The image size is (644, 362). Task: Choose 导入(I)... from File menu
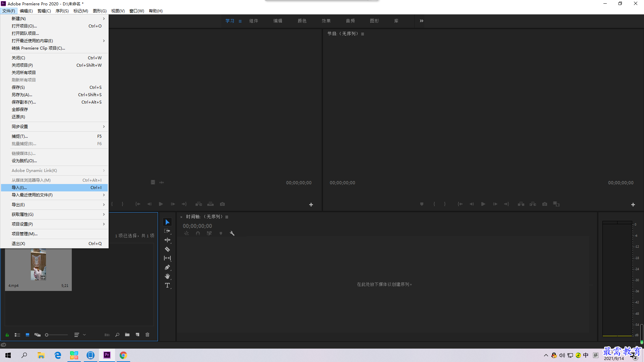click(x=54, y=188)
